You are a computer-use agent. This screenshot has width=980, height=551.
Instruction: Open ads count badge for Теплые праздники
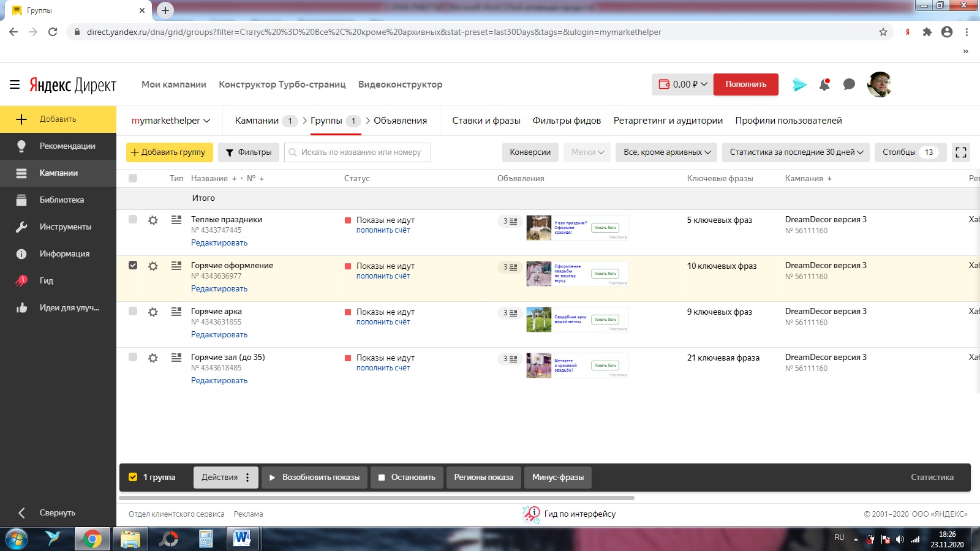(510, 221)
